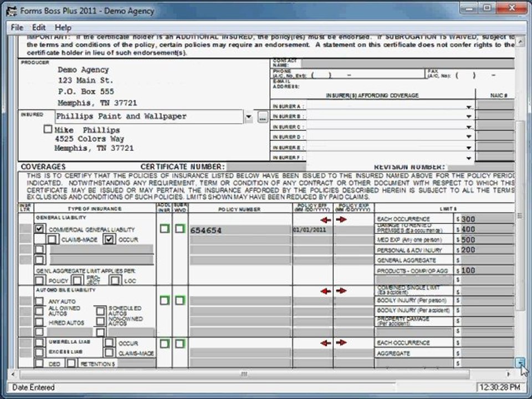Toggle Automobile Liability ADDL INSR green box
532x399 pixels.
(165, 300)
